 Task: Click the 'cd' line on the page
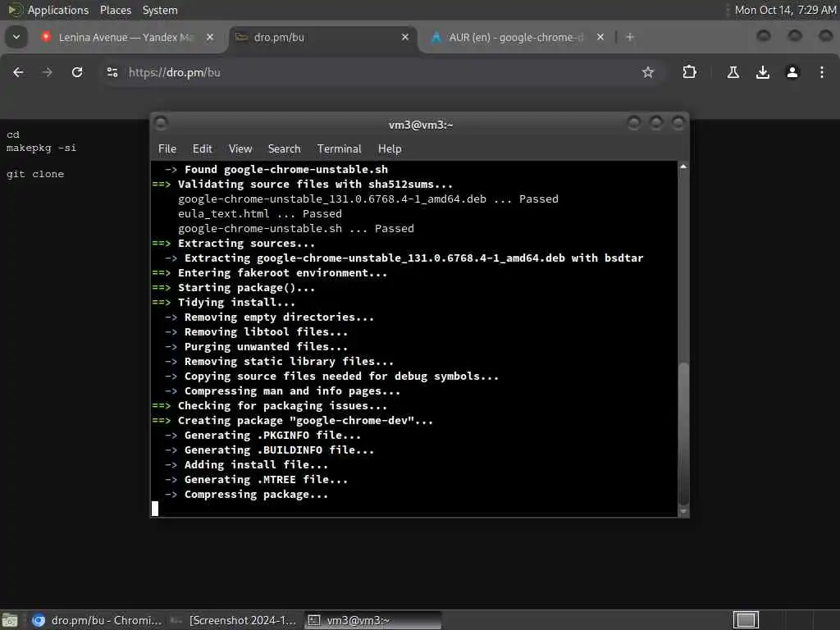(x=13, y=135)
